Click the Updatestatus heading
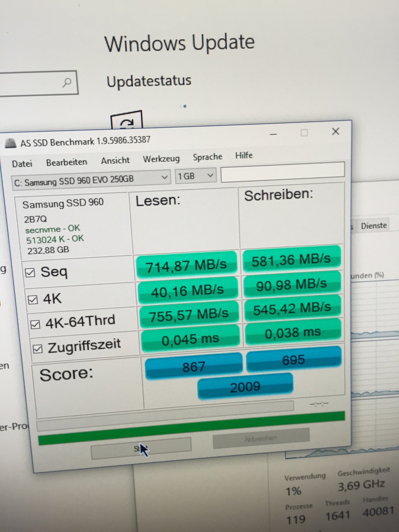399x532 pixels. pyautogui.click(x=149, y=81)
